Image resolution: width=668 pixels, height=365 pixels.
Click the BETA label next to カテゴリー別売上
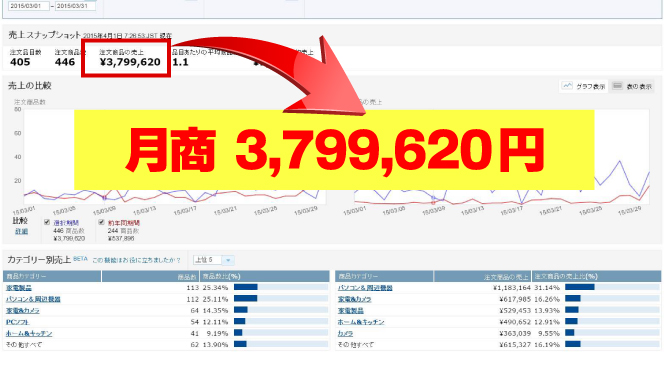pyautogui.click(x=80, y=259)
